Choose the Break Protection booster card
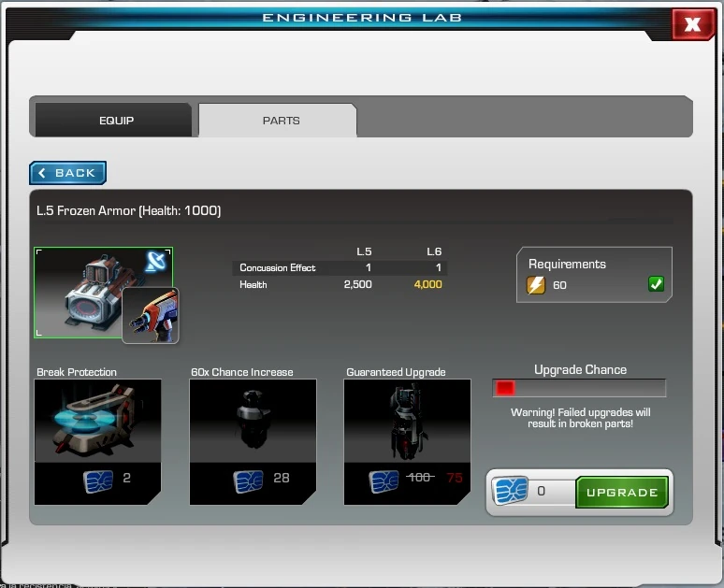 coord(98,441)
